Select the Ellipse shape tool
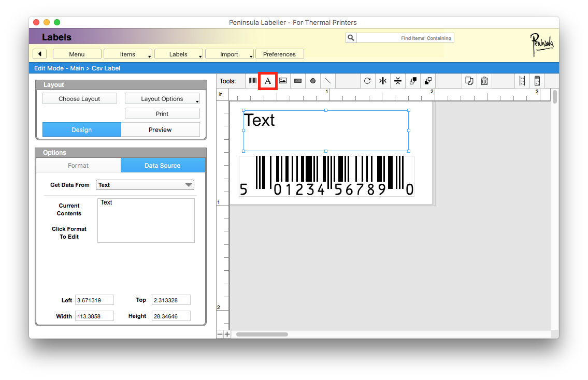This screenshot has width=588, height=380. pos(313,81)
